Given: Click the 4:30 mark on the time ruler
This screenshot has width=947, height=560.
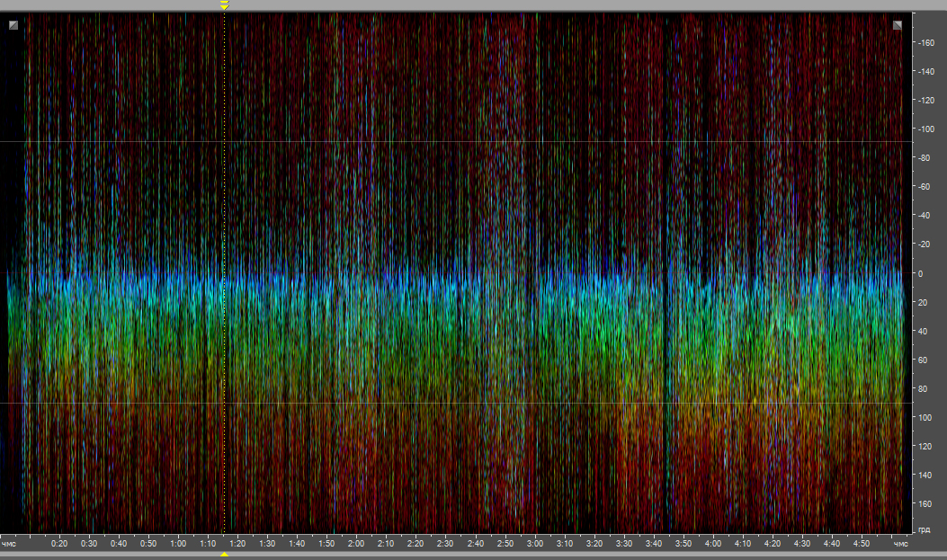Looking at the screenshot, I should [802, 544].
